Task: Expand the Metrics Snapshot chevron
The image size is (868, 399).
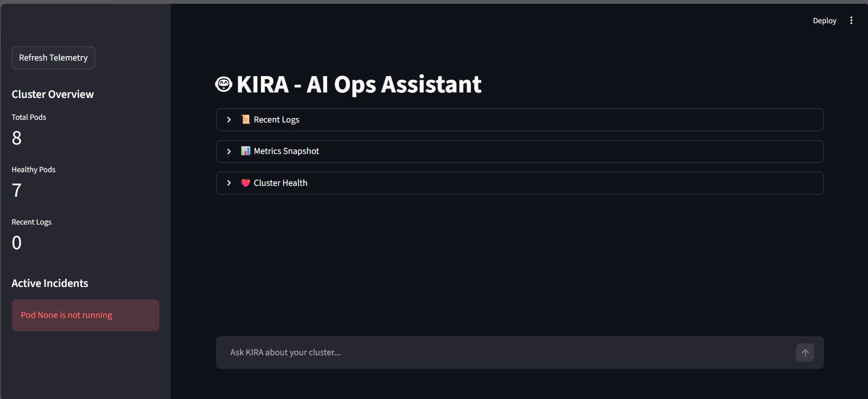Action: pyautogui.click(x=229, y=151)
